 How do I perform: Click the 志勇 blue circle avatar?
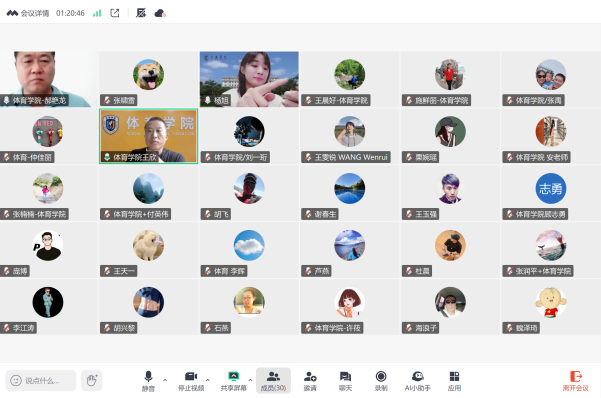point(551,188)
